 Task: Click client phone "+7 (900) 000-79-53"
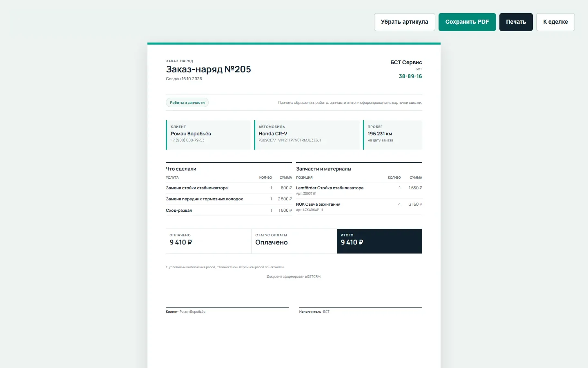[187, 140]
